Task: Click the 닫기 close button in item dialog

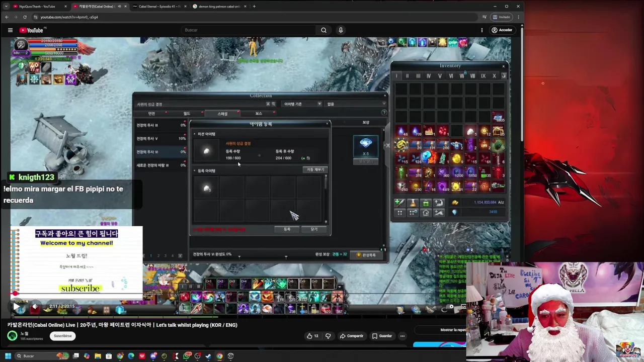Action: coord(314,229)
